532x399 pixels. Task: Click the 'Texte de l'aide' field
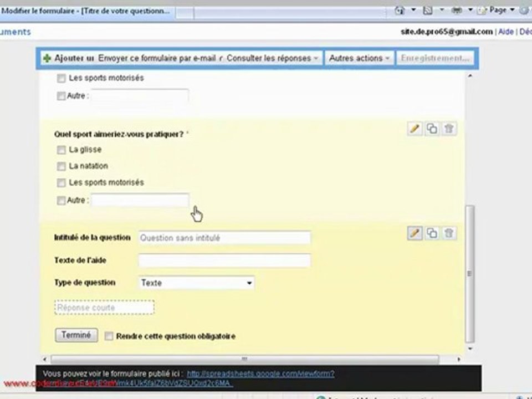pyautogui.click(x=224, y=260)
